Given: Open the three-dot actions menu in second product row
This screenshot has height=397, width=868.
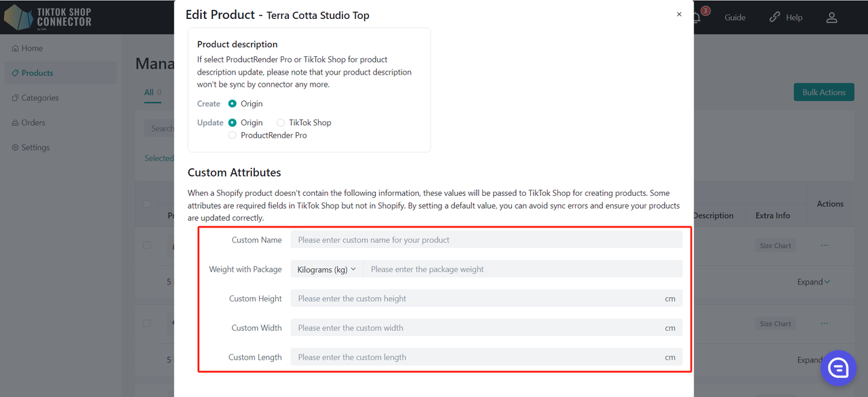Looking at the screenshot, I should point(824,323).
